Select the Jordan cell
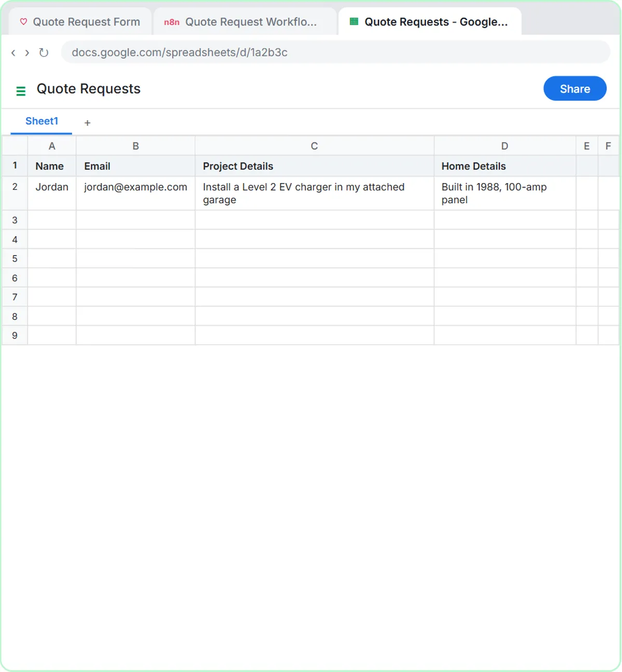 click(x=52, y=193)
